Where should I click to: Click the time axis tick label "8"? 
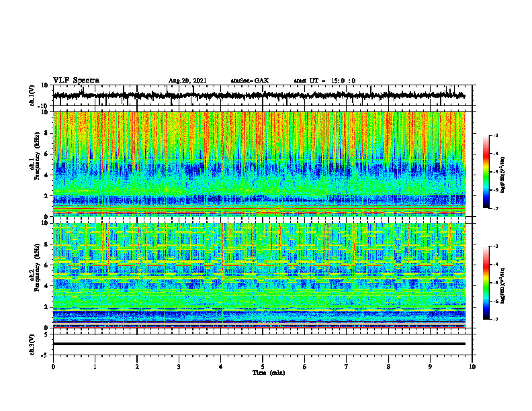tap(388, 367)
